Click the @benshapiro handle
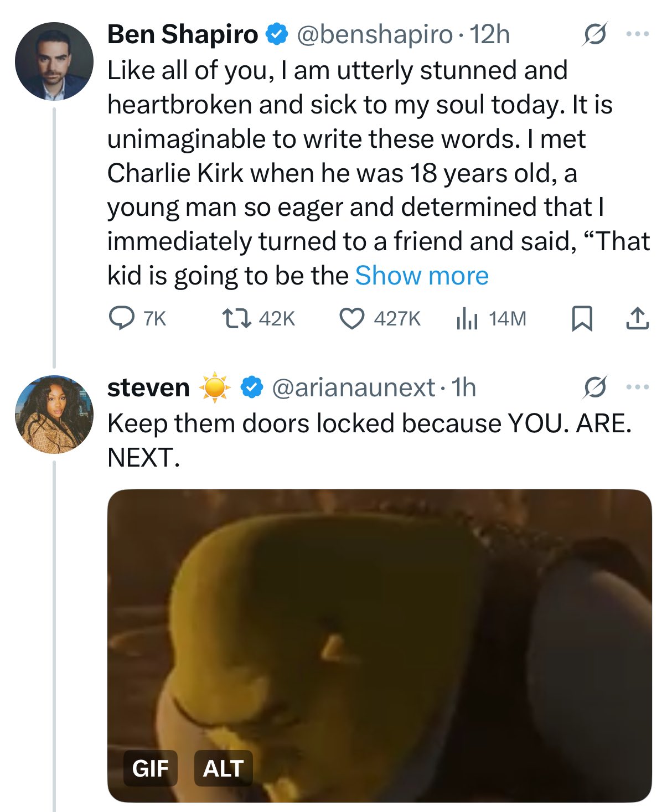This screenshot has width=667, height=812. 375,34
